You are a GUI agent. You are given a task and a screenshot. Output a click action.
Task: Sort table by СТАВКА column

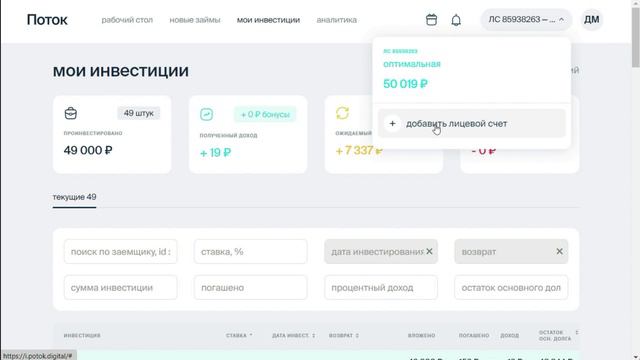239,335
